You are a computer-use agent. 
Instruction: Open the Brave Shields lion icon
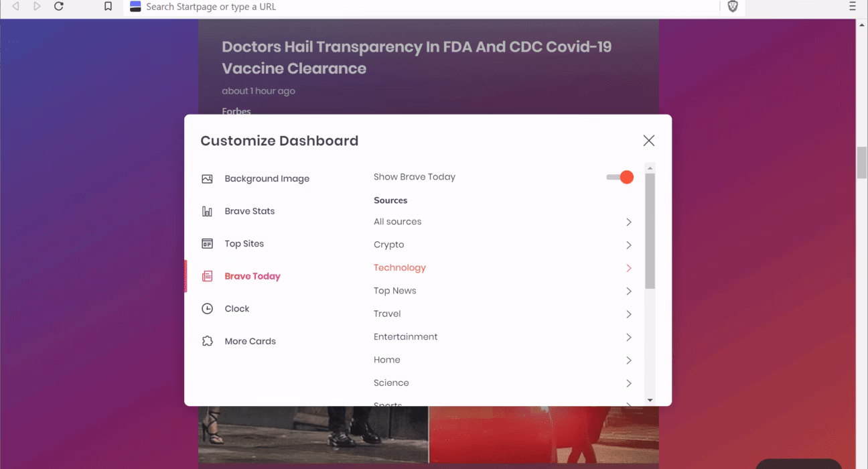pos(733,7)
